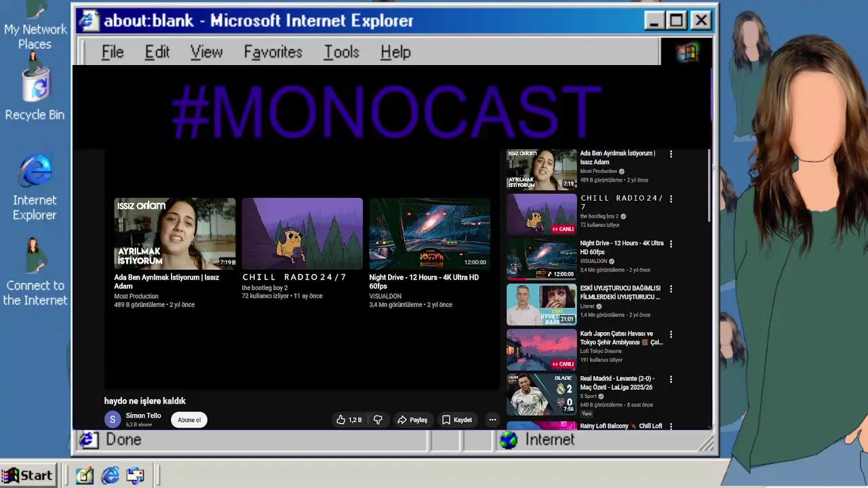
Task: Open Night Drive 12 Hours end-screen thumbnail
Action: click(429, 234)
